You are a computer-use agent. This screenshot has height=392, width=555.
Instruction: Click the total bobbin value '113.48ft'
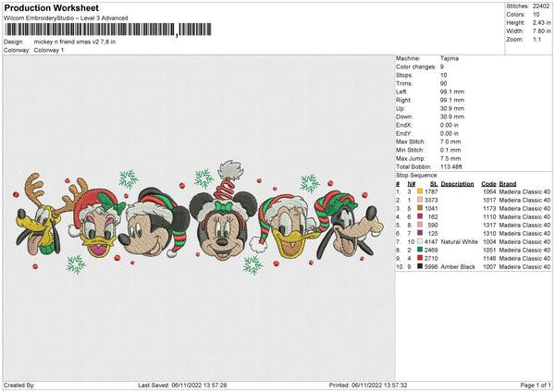(x=451, y=166)
